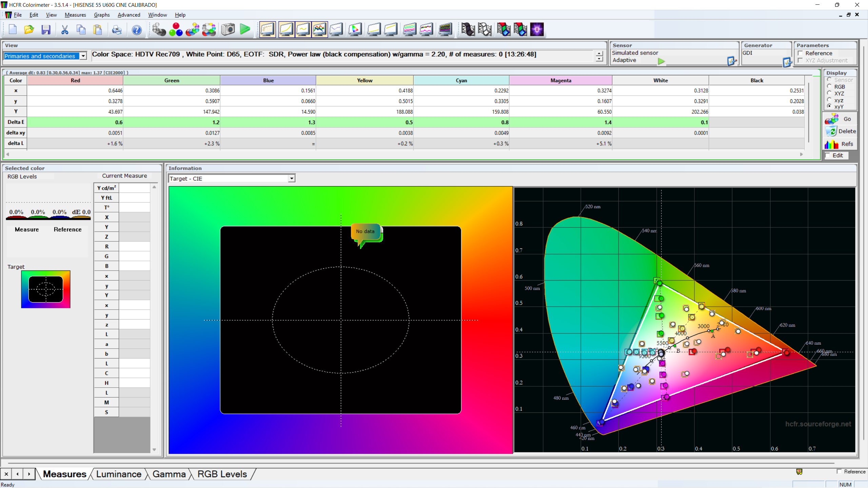The height and width of the screenshot is (488, 868).
Task: Click the Delete button
Action: tap(840, 131)
